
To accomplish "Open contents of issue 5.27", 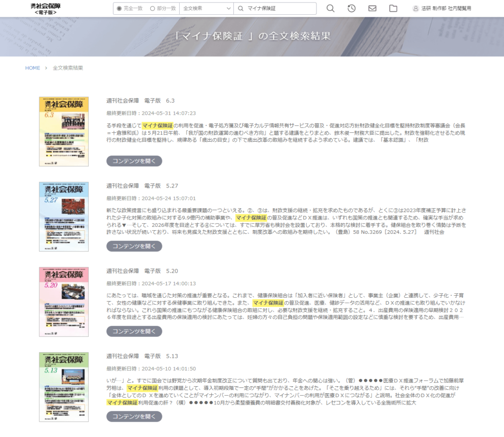I will click(x=134, y=246).
